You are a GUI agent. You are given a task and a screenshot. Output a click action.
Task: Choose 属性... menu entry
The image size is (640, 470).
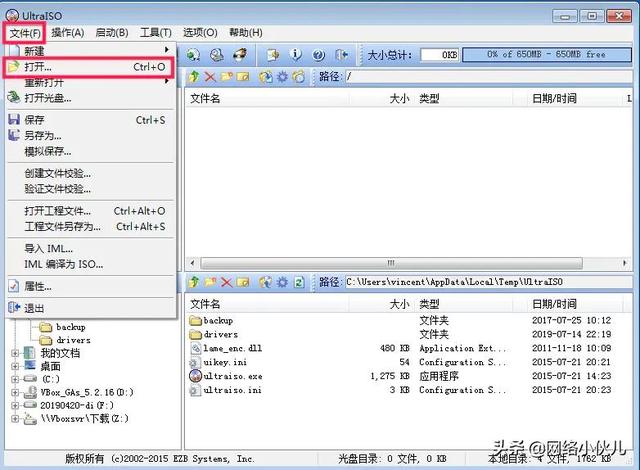[91, 286]
